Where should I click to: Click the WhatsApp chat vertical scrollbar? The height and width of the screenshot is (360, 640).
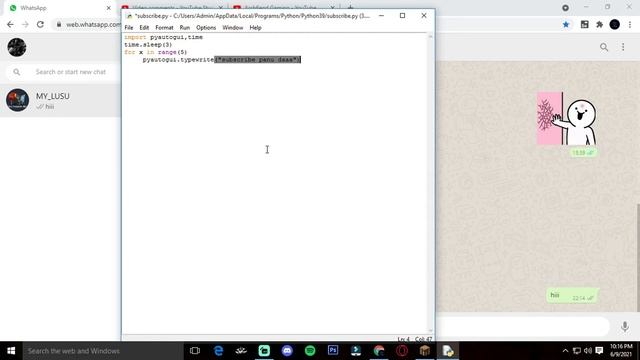click(638, 257)
